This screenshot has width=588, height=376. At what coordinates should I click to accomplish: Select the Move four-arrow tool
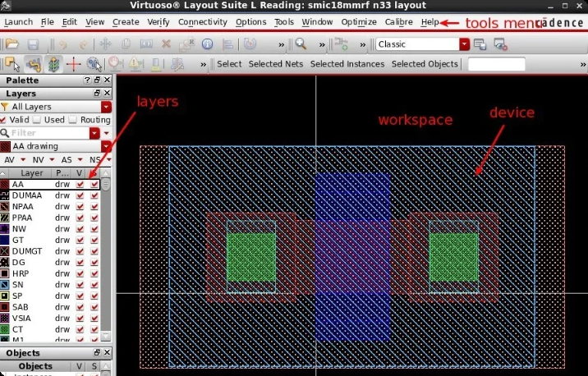point(105,44)
